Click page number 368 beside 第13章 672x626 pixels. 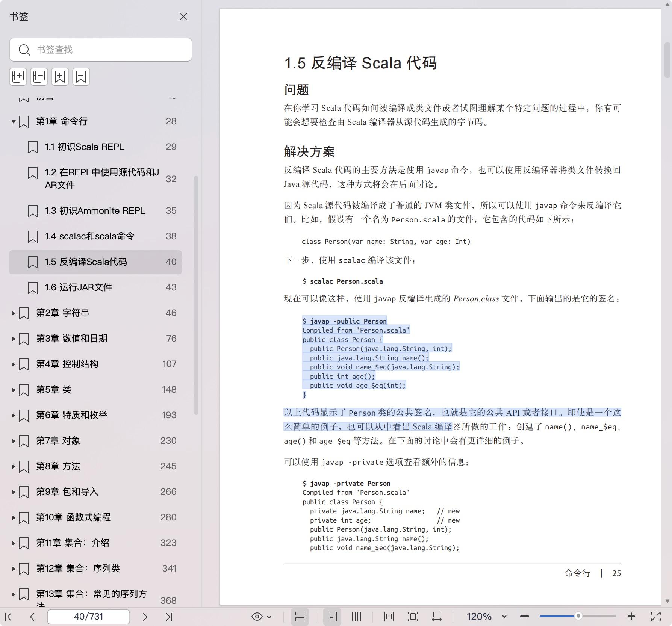coord(168,600)
